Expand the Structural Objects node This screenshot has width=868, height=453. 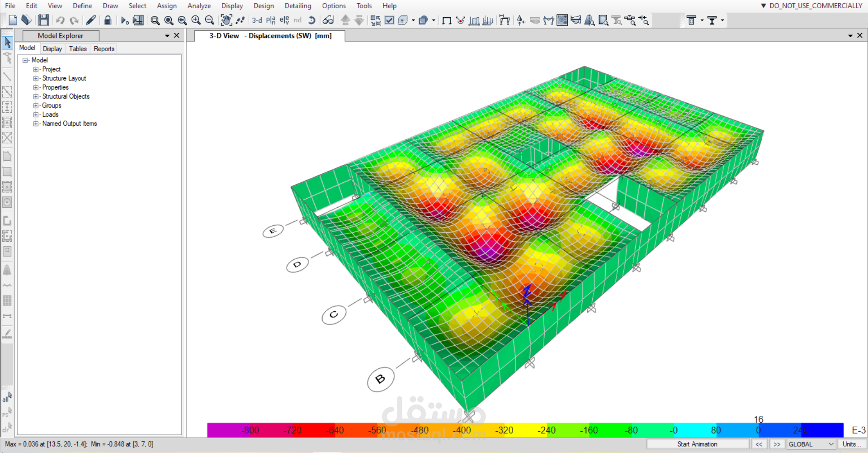[x=36, y=96]
